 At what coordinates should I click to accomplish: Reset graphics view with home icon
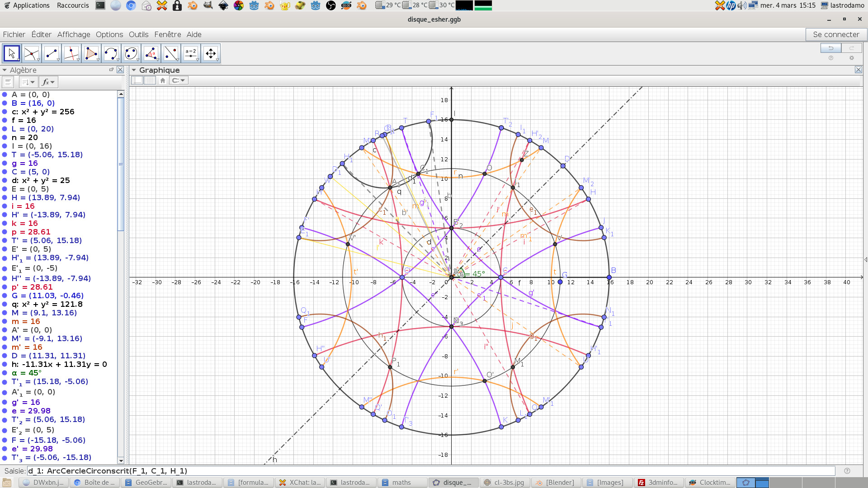(163, 80)
